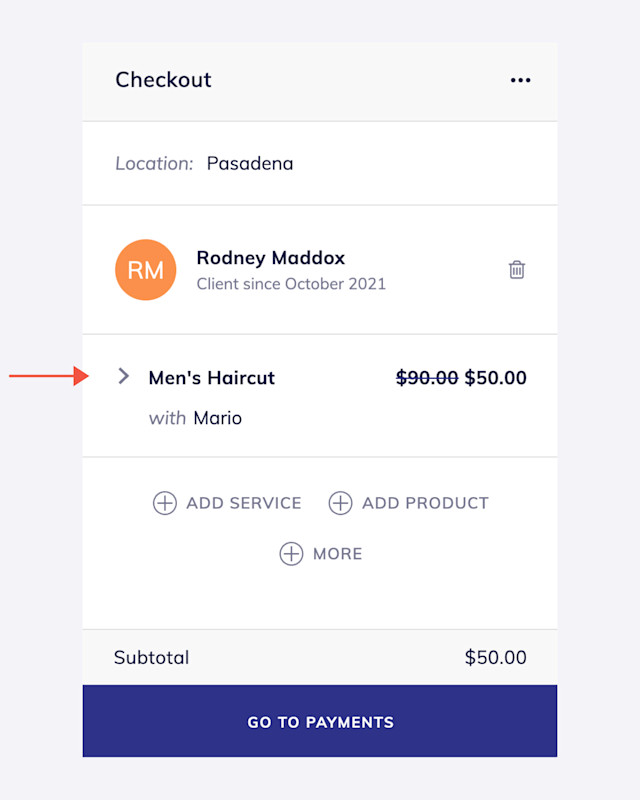Click the MORE label
The image size is (640, 800).
[337, 554]
